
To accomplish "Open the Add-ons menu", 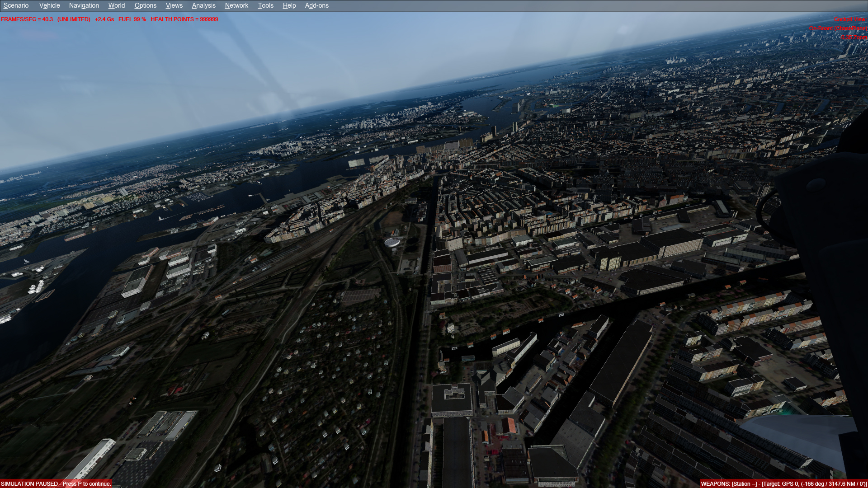I will coord(316,5).
